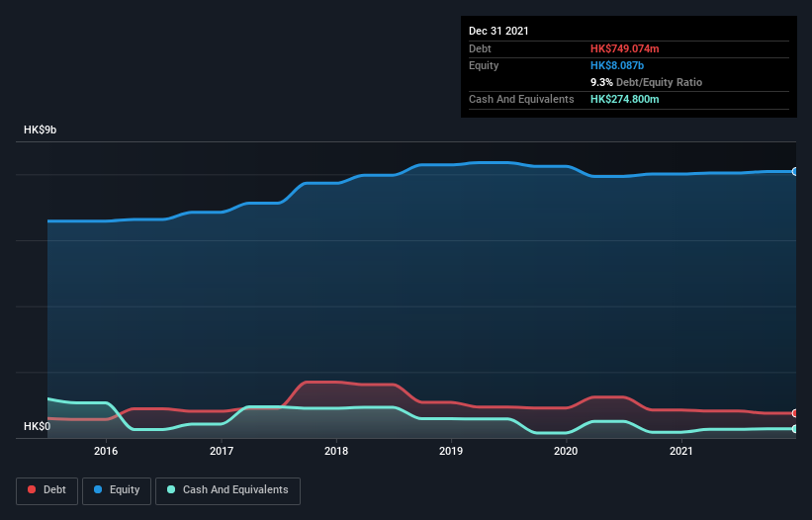Screen dimensions: 812x520
Task: Click the HK$8.087b equity value
Action: tap(617, 65)
